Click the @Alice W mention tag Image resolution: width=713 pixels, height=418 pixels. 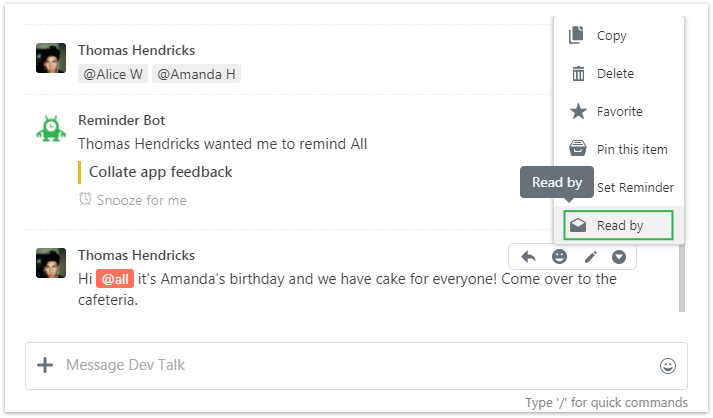pyautogui.click(x=113, y=74)
